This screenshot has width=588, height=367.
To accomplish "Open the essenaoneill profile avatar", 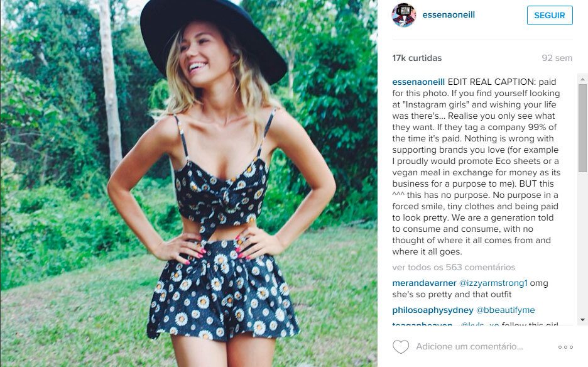I will [404, 15].
